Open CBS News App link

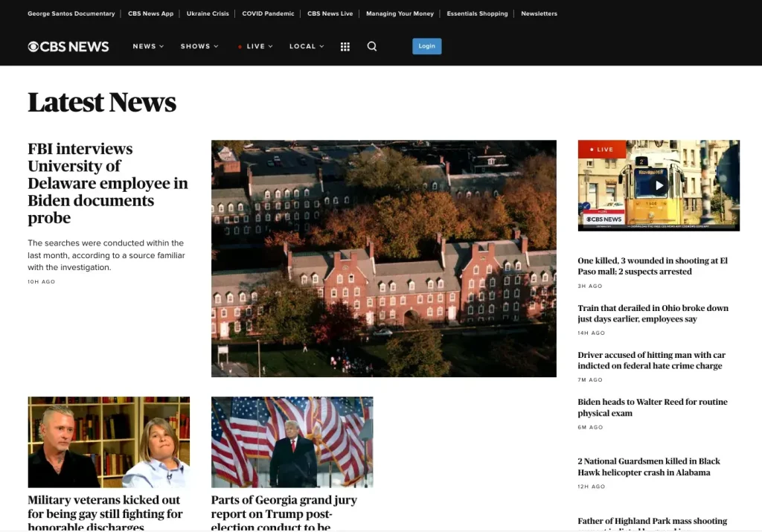pyautogui.click(x=150, y=13)
